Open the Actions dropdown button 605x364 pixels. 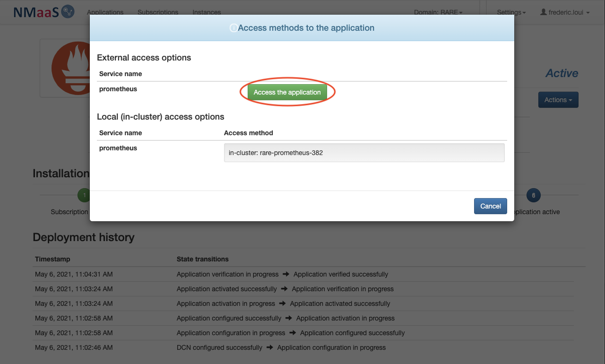coord(558,100)
